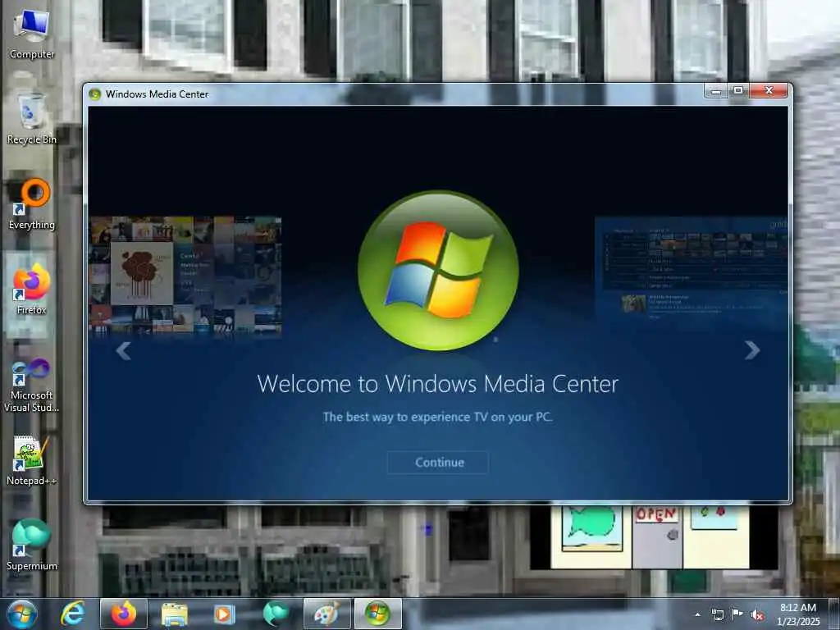Click the 'Welcome to Windows Media Center' heading

(x=438, y=384)
